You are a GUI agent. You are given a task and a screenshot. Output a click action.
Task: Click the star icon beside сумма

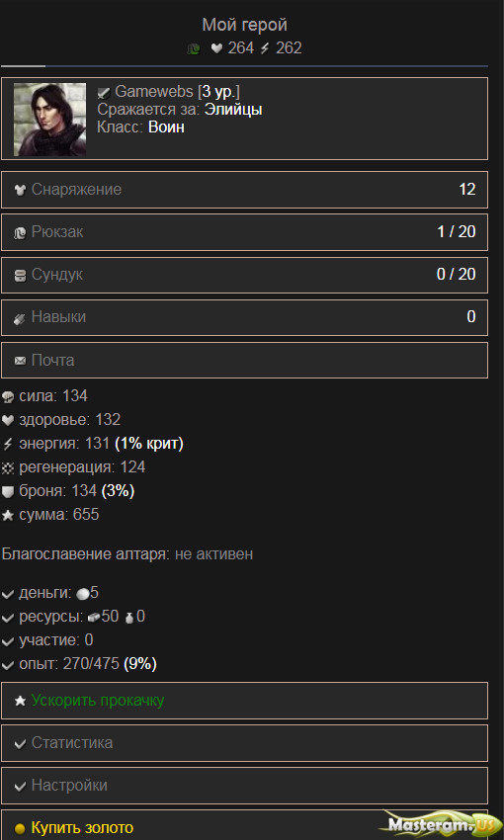[x=8, y=515]
